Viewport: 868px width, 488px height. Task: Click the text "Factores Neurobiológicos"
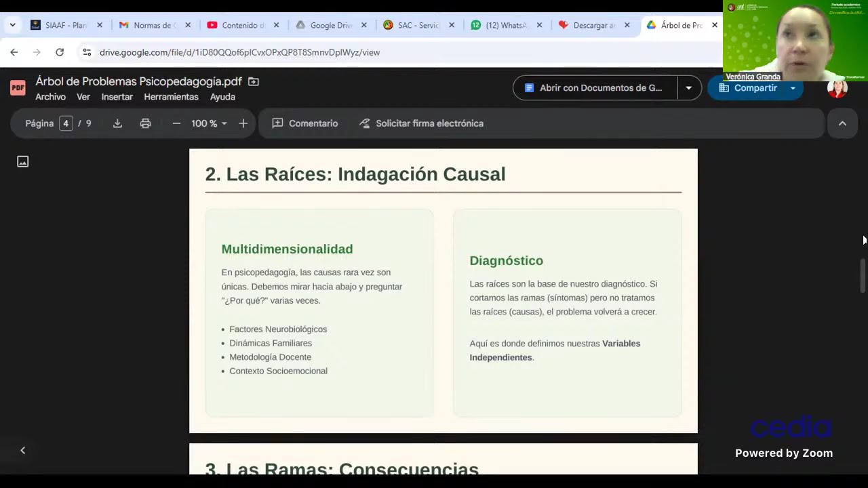pyautogui.click(x=278, y=329)
